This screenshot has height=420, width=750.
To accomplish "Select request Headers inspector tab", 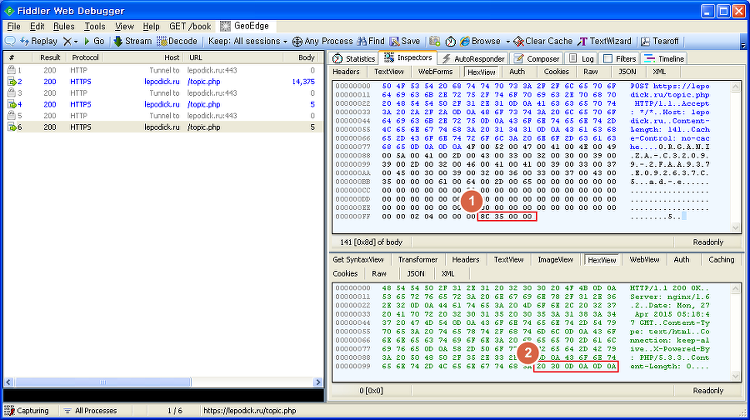I will [x=346, y=72].
